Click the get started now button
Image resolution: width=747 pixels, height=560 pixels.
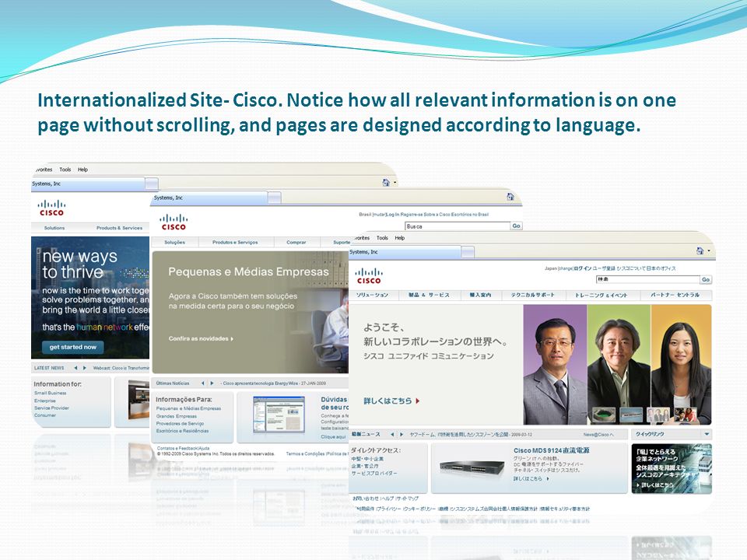tap(73, 347)
